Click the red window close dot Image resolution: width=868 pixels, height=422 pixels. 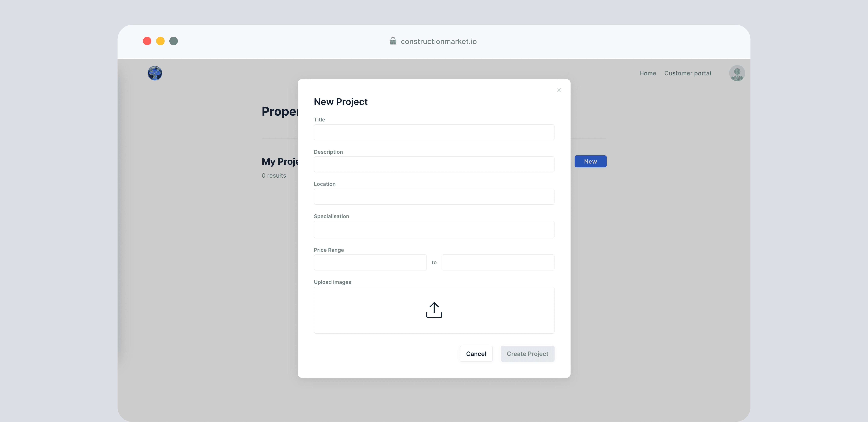(x=147, y=41)
